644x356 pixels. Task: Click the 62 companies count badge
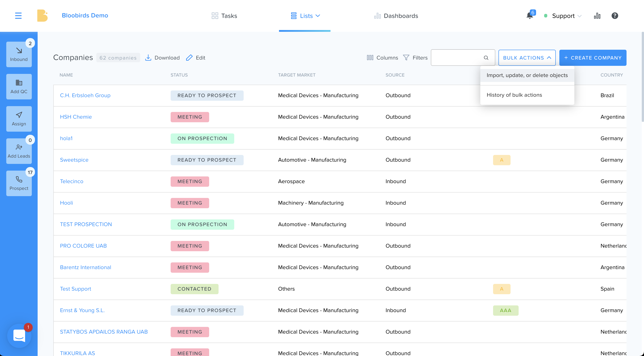click(118, 58)
